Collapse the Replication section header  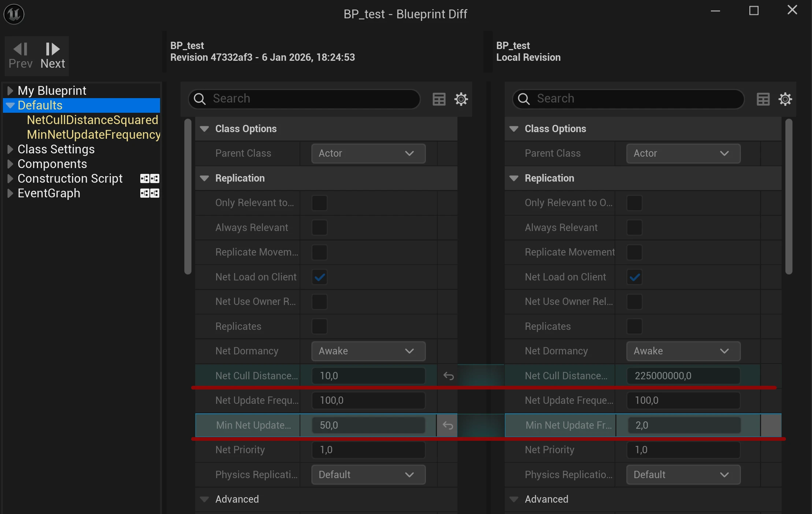tap(204, 178)
